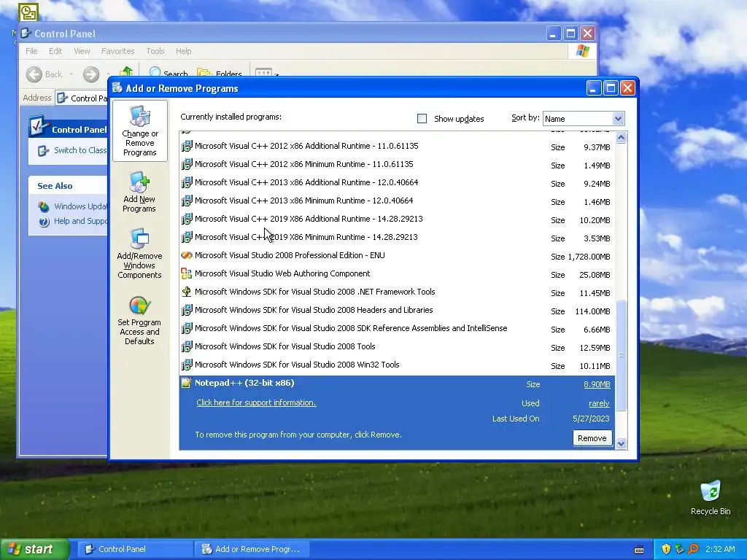Select Windows SDK Headers and Libraries row
Image resolution: width=747 pixels, height=560 pixels.
[397, 311]
